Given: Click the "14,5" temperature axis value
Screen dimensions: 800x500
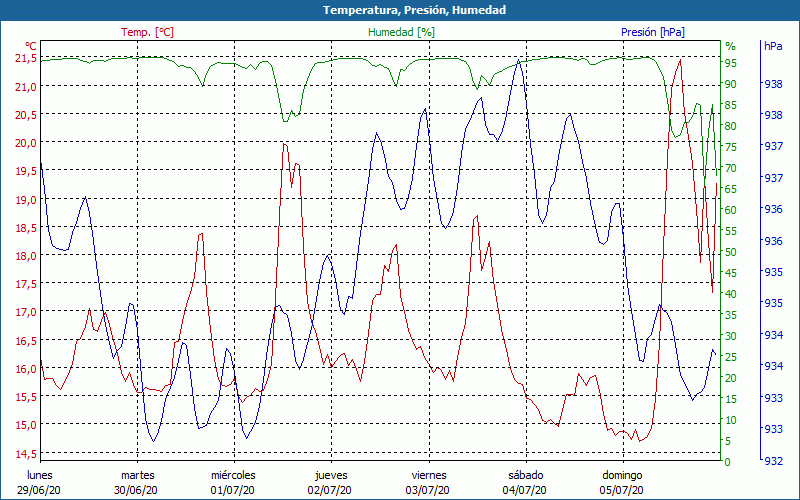Looking at the screenshot, I should coord(26,453).
